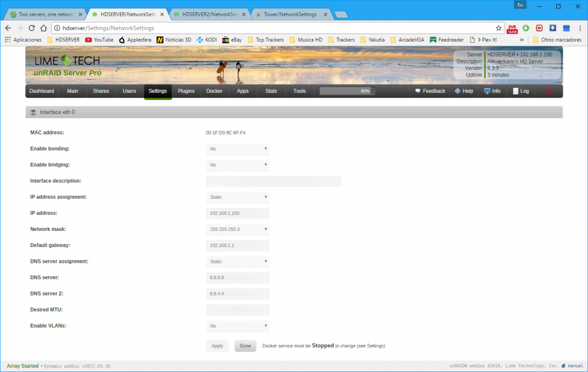Click the DNS server 2 field
The height and width of the screenshot is (372, 588).
click(x=238, y=294)
